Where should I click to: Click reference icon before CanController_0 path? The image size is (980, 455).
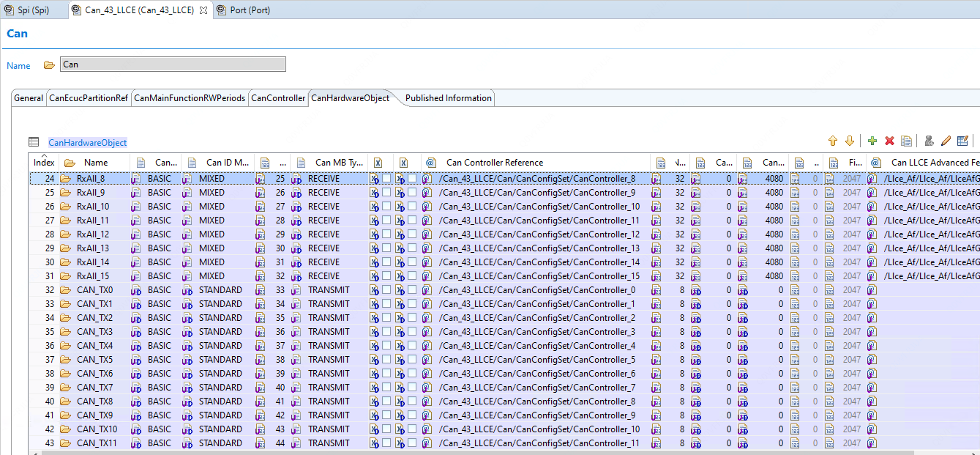click(427, 290)
